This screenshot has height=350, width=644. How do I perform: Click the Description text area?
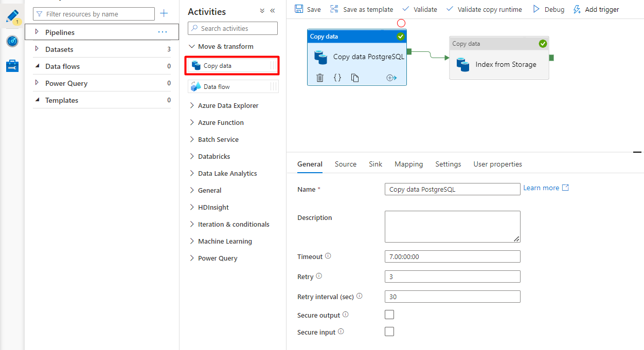tap(453, 227)
